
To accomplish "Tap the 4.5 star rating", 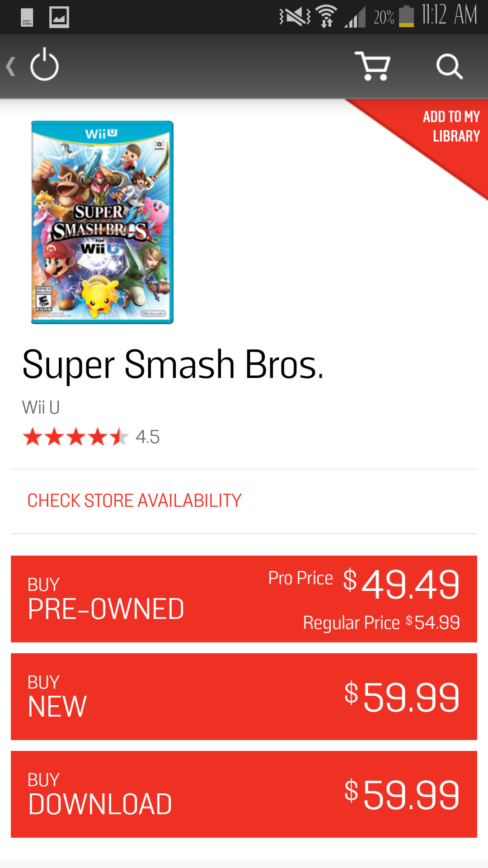I will tap(91, 437).
